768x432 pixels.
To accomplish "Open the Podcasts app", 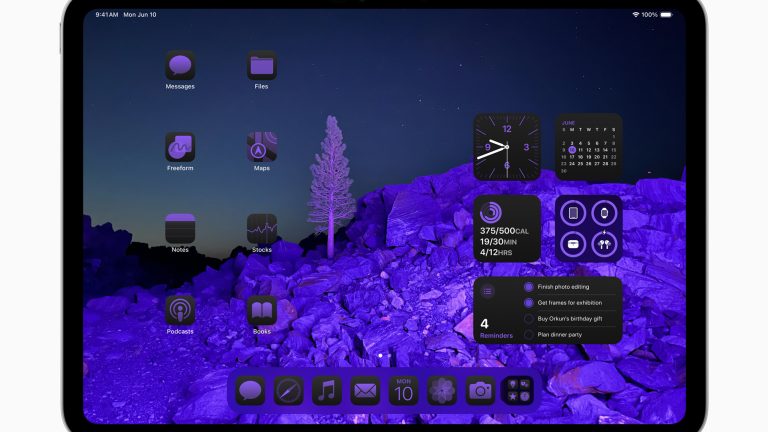I will pos(180,311).
